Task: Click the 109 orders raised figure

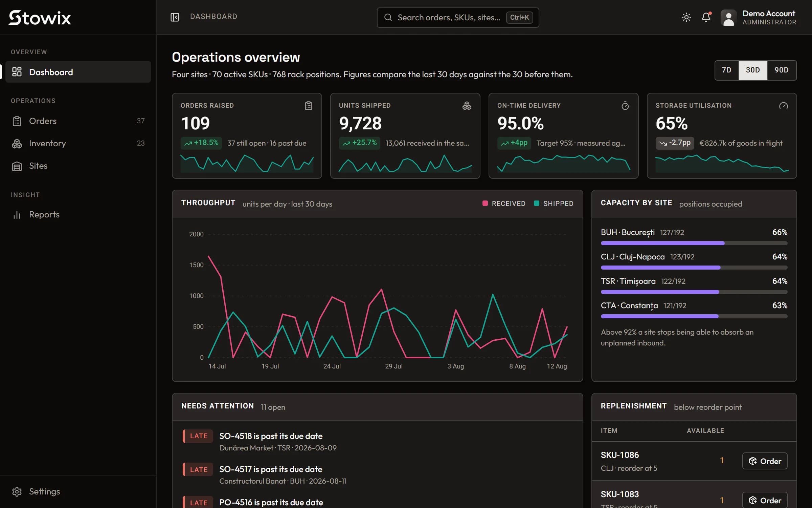Action: click(x=195, y=123)
